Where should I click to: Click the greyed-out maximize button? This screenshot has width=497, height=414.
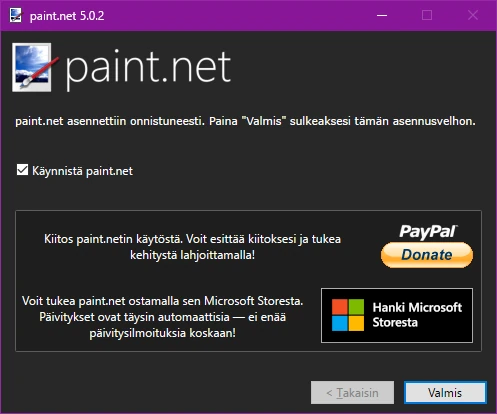click(427, 15)
